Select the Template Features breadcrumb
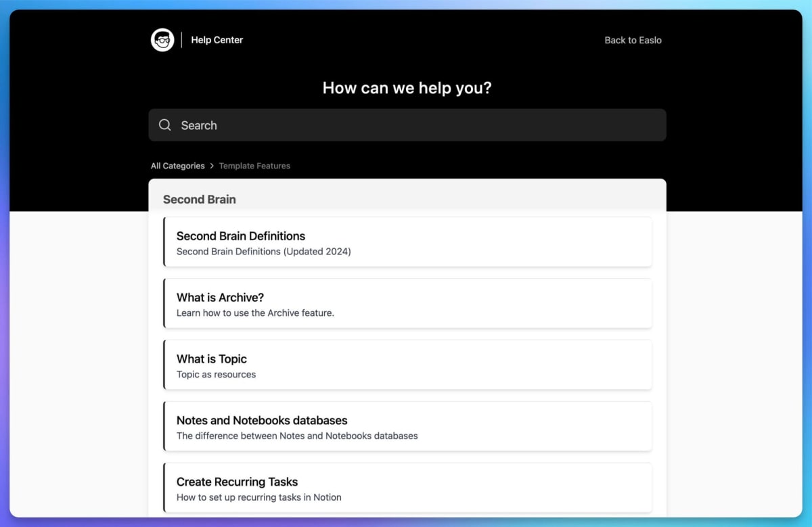This screenshot has width=812, height=527. (x=254, y=166)
